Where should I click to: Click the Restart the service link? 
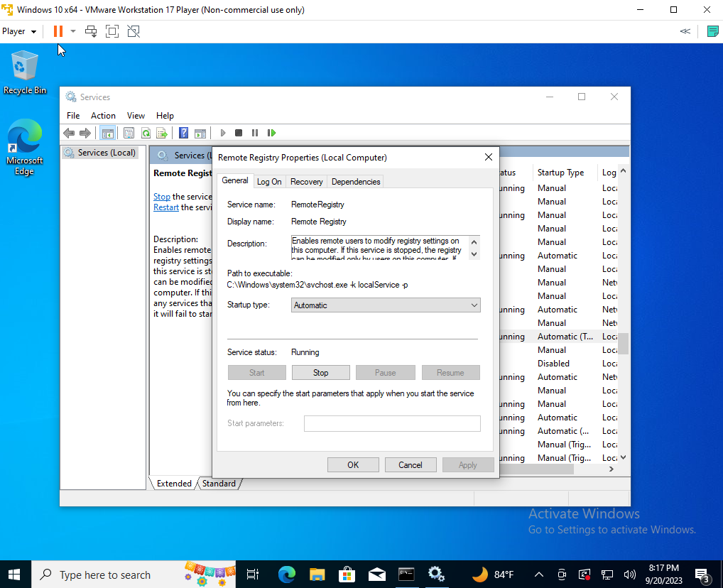point(166,207)
